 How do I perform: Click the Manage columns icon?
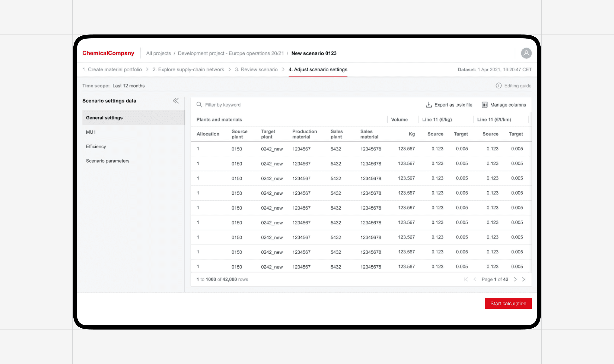(484, 105)
